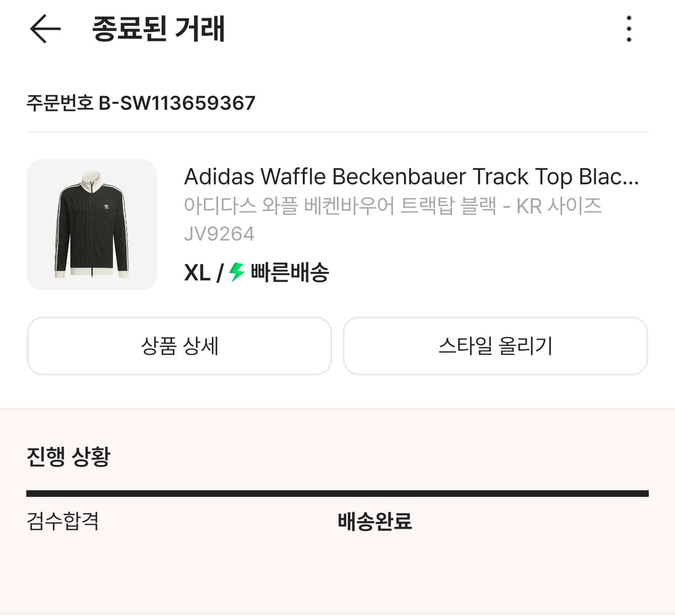The height and width of the screenshot is (616, 675).
Task: Click the Adidas track top thumbnail image
Action: tap(91, 224)
